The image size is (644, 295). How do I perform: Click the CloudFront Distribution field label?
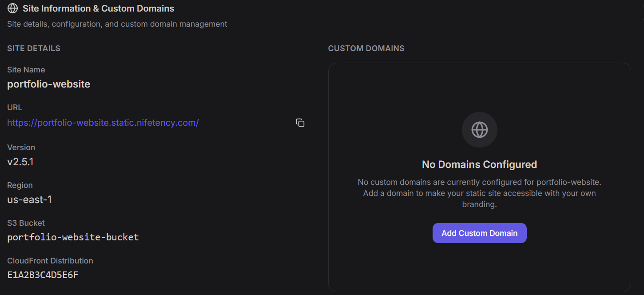pyautogui.click(x=50, y=261)
